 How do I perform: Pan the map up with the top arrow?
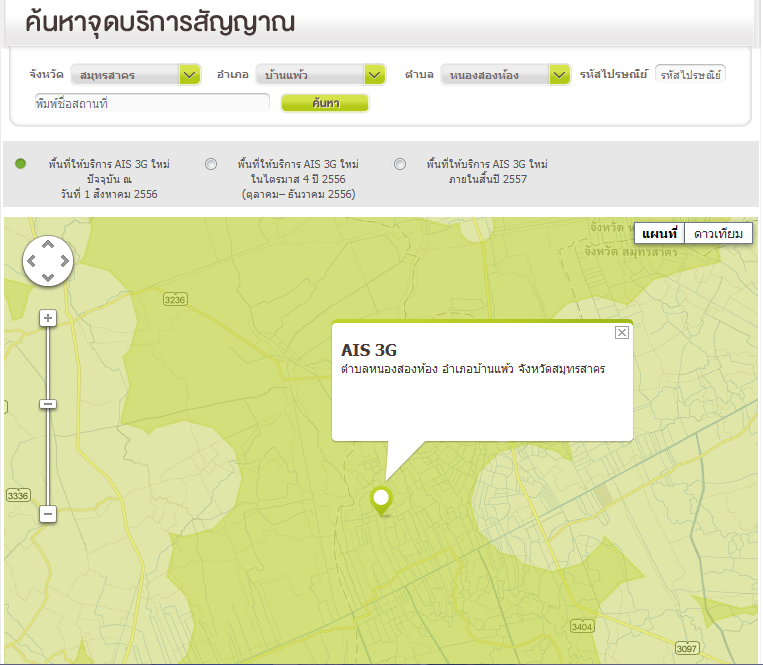(48, 245)
